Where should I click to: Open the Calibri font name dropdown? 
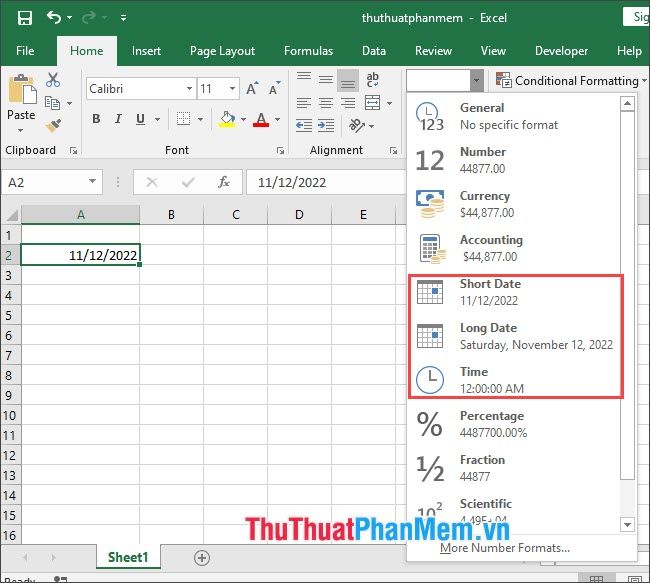pos(140,89)
